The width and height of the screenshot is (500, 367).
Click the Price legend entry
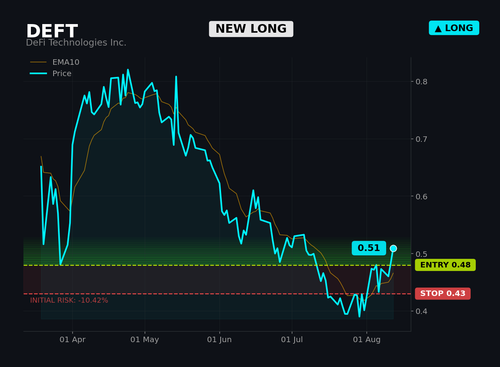[51, 73]
